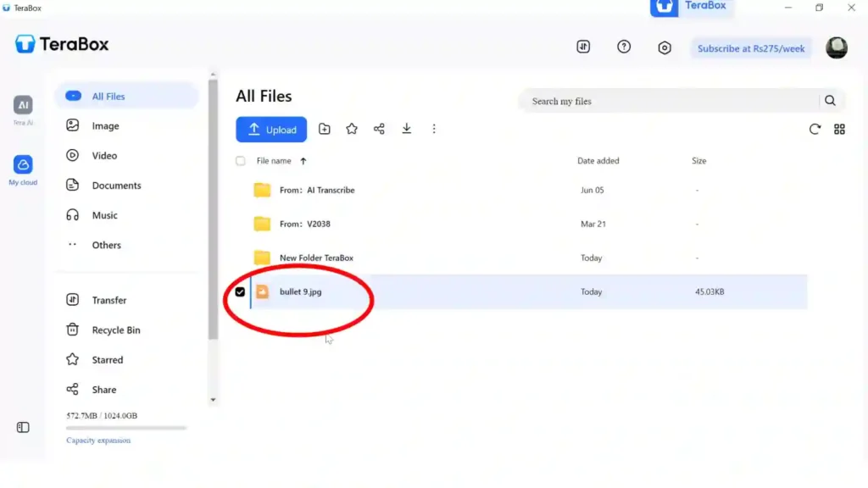Click the Capacity expansion link
The height and width of the screenshot is (488, 868).
click(x=98, y=441)
